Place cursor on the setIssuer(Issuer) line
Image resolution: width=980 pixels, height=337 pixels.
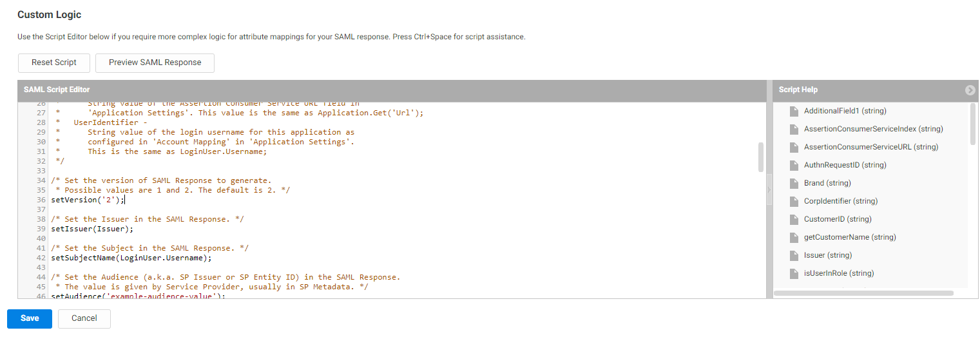pyautogui.click(x=93, y=229)
